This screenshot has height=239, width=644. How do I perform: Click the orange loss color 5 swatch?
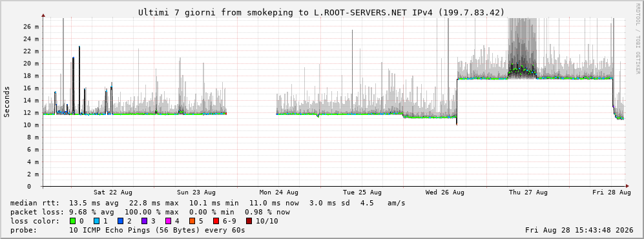[192, 221]
